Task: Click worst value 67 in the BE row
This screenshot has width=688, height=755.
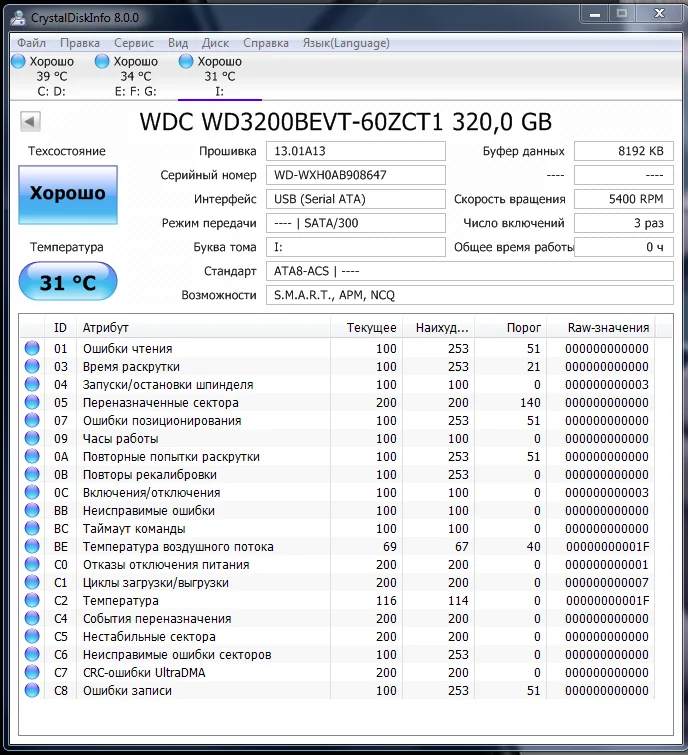Action: coord(462,547)
